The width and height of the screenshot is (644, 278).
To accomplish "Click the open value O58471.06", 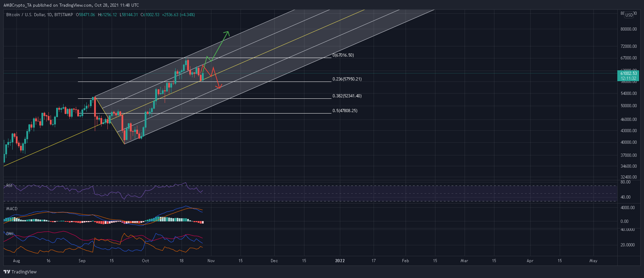I will 85,15.
